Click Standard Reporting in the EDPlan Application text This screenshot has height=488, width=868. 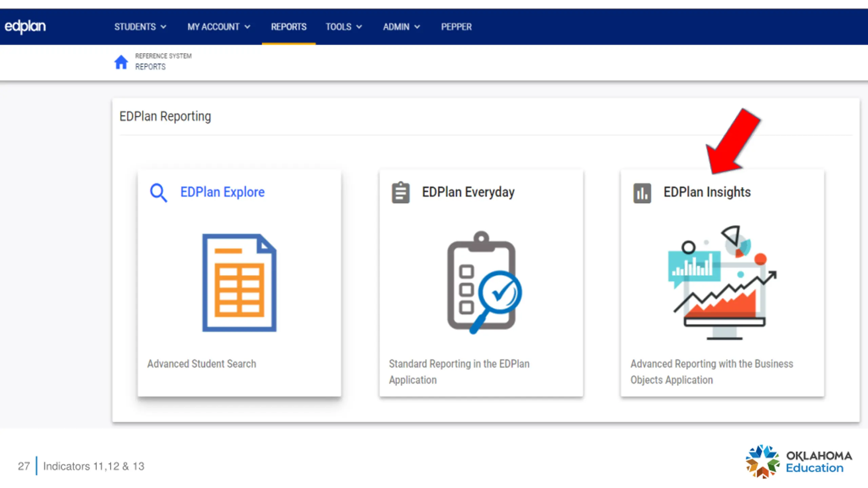(459, 372)
